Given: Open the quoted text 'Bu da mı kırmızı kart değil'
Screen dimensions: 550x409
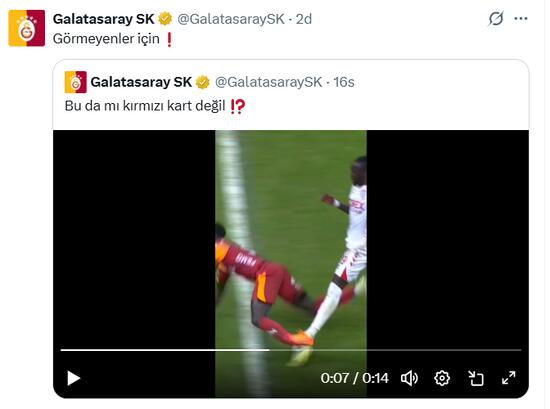Looking at the screenshot, I should click(x=145, y=106).
